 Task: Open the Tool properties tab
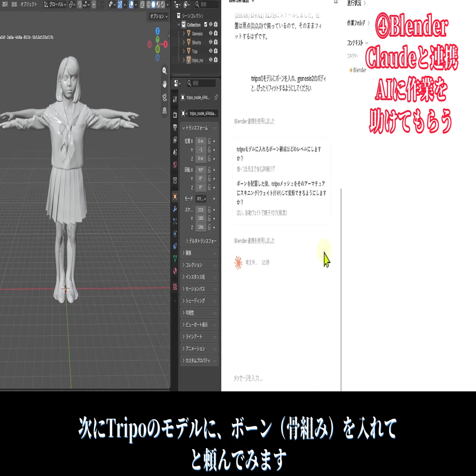pos(175,99)
